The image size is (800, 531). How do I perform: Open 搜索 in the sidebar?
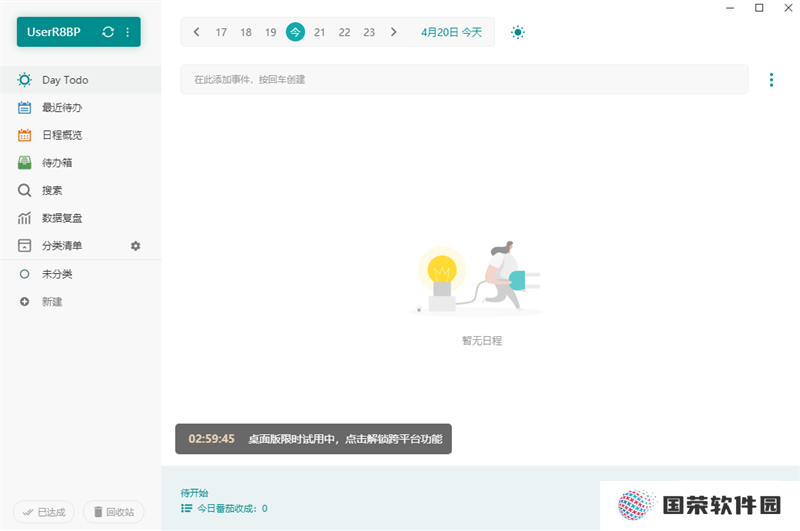pyautogui.click(x=81, y=190)
